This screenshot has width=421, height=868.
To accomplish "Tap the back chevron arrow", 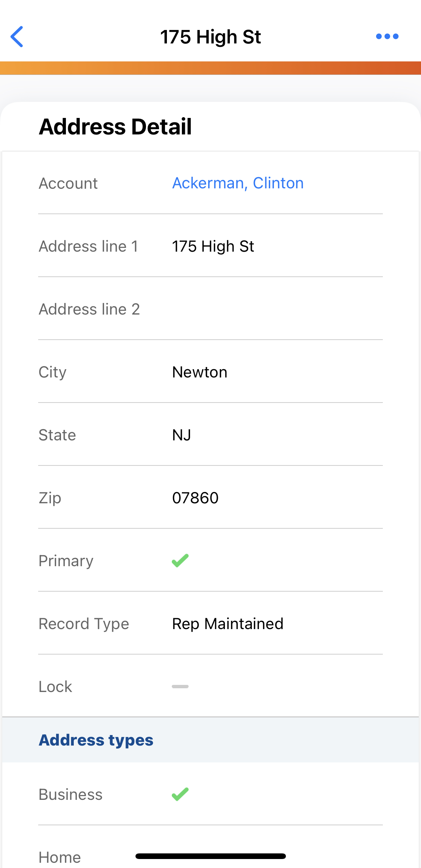I will [17, 37].
